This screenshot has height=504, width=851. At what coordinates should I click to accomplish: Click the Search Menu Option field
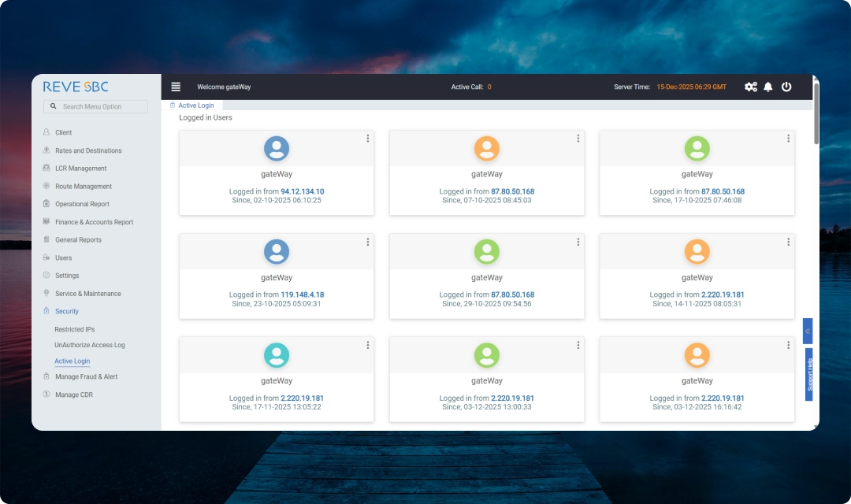point(96,106)
